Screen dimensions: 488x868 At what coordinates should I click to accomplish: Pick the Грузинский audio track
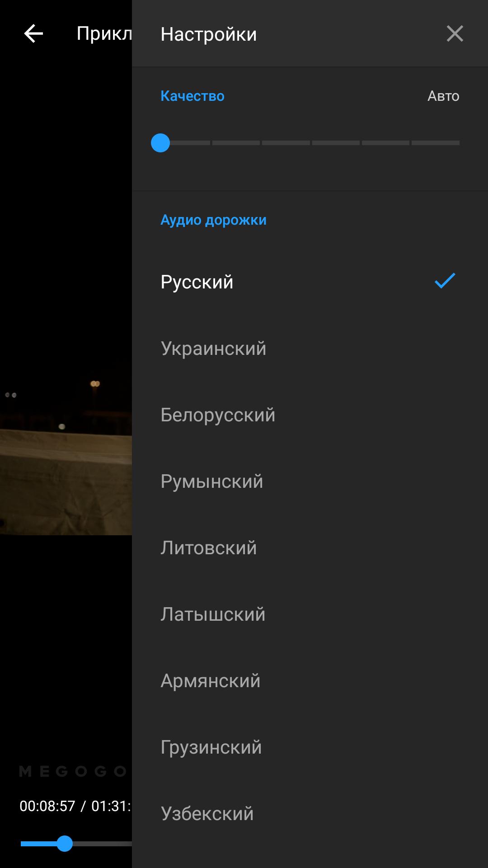pos(310,747)
